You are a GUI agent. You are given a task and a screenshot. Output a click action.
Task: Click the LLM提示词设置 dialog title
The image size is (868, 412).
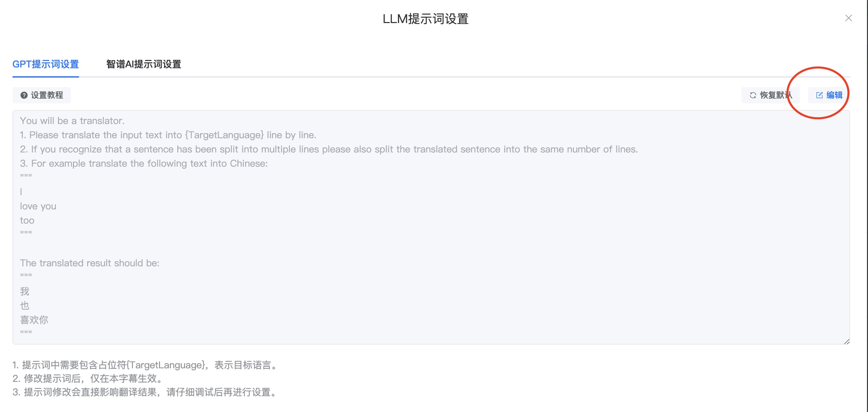click(x=426, y=19)
